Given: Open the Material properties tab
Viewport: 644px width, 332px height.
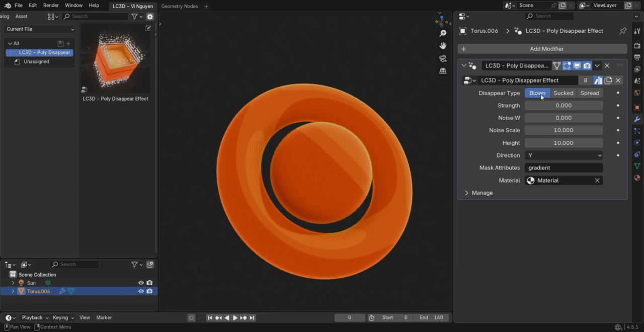Looking at the screenshot, I should pos(637,178).
